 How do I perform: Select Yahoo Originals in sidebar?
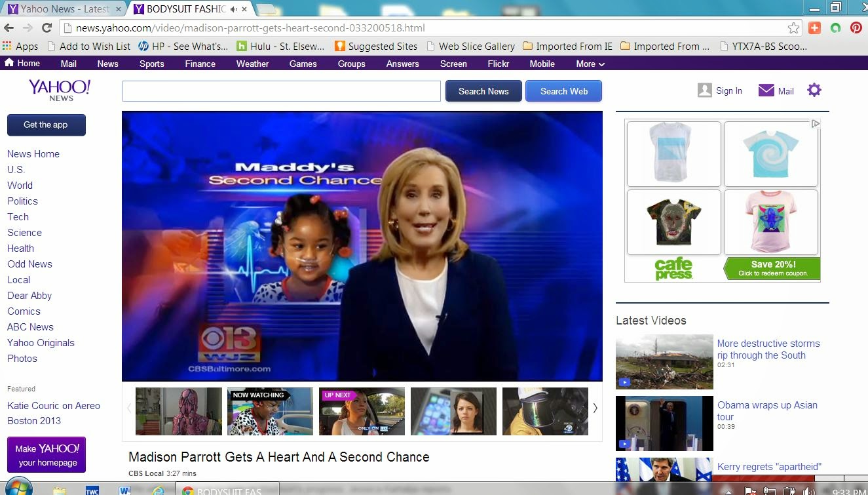click(41, 343)
